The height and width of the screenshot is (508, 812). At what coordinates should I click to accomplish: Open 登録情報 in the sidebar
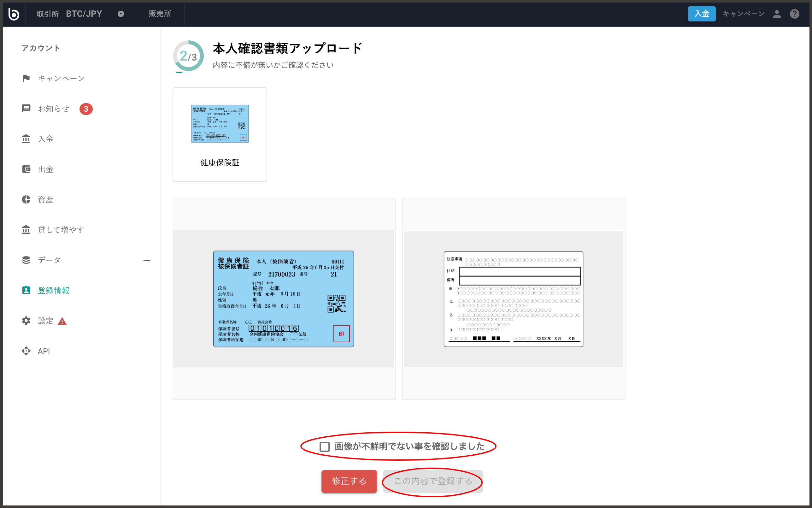pyautogui.click(x=54, y=290)
